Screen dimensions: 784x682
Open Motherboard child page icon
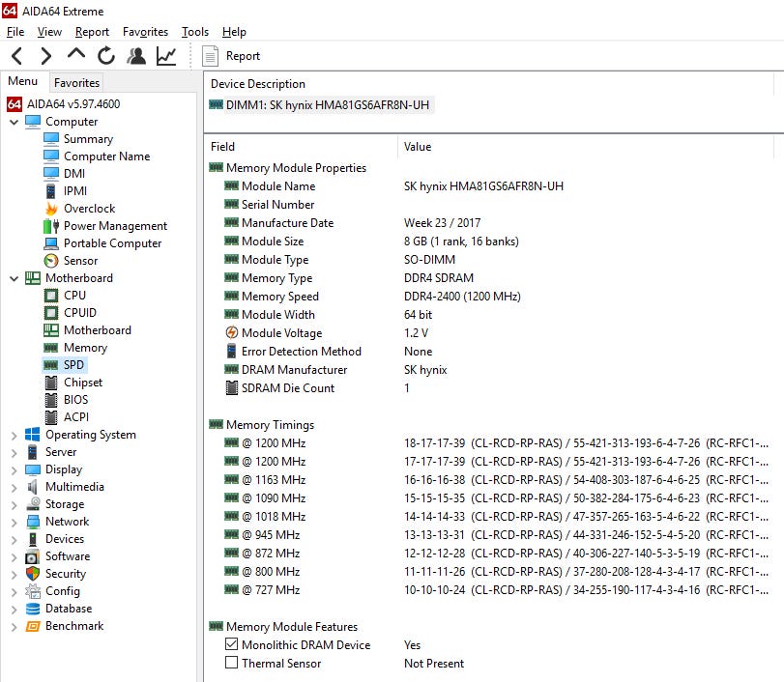(50, 330)
